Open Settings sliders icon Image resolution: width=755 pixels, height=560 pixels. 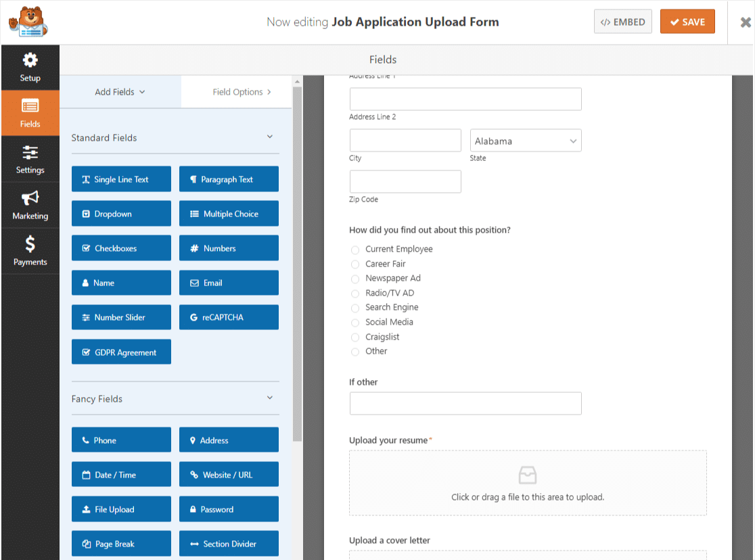coord(30,152)
